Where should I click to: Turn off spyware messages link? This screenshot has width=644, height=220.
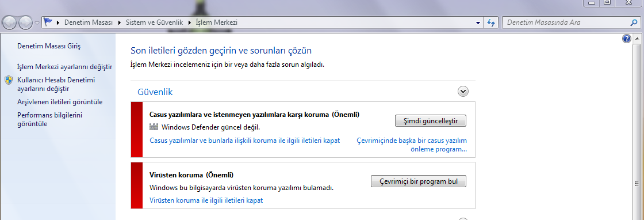click(x=245, y=140)
